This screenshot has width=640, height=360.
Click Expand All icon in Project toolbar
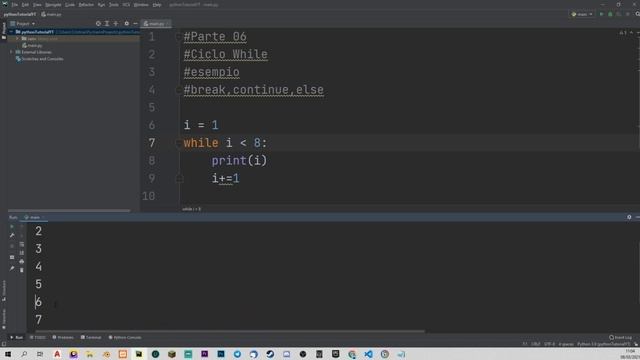pyautogui.click(x=107, y=24)
